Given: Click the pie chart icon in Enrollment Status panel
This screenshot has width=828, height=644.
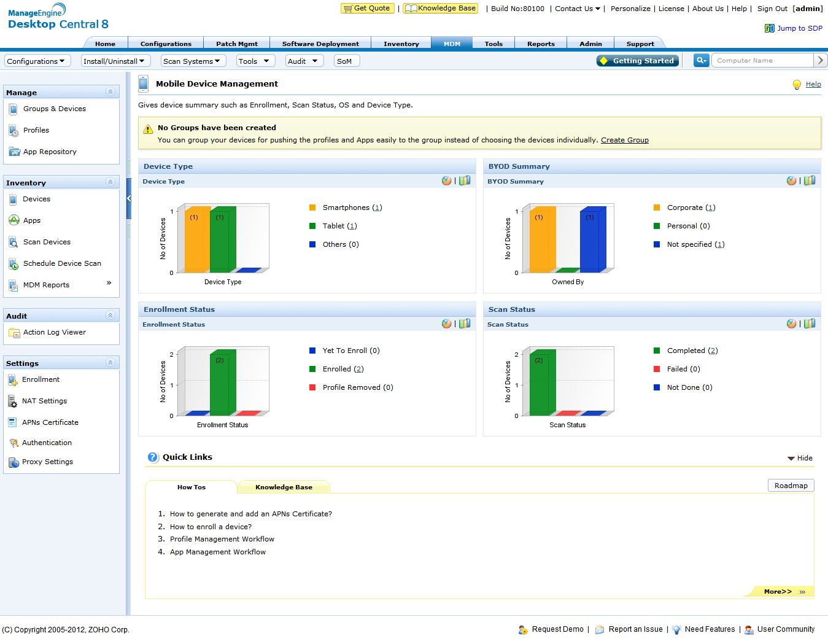Looking at the screenshot, I should (446, 324).
